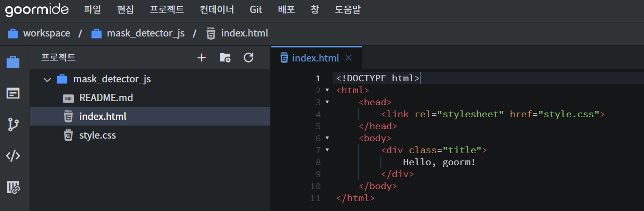Click the CSS icon beside style.css
Screen dimensions: 644x211
click(x=68, y=135)
